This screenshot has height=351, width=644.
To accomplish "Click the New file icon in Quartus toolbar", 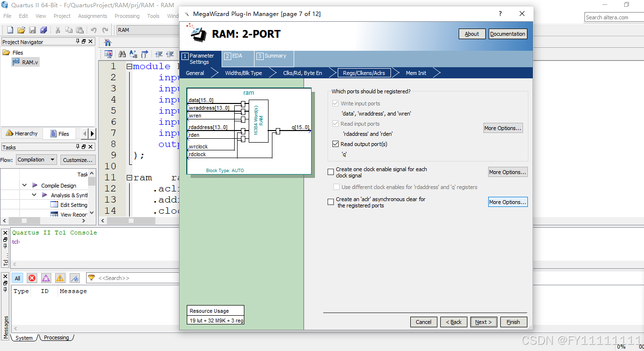I will tap(10, 30).
